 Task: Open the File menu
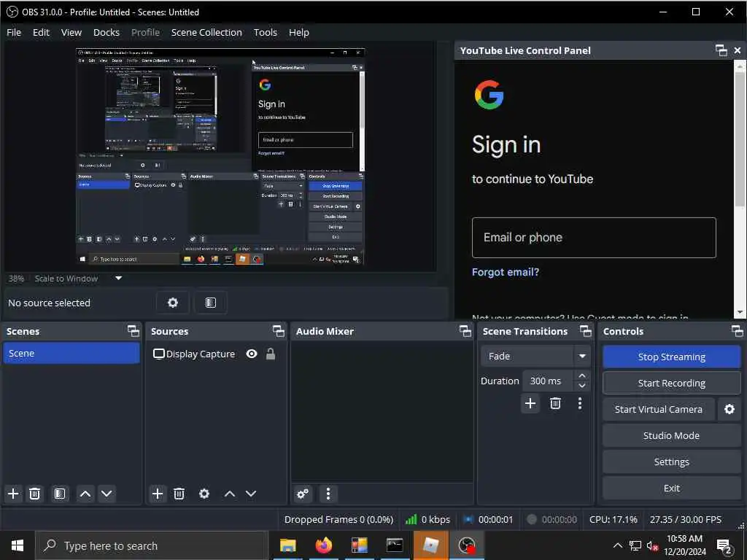click(x=14, y=32)
